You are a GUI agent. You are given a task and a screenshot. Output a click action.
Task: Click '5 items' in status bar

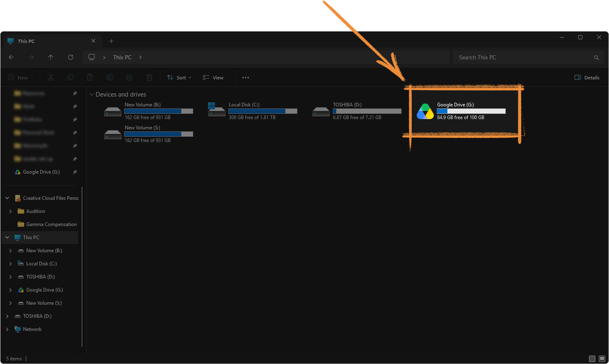[x=13, y=358]
